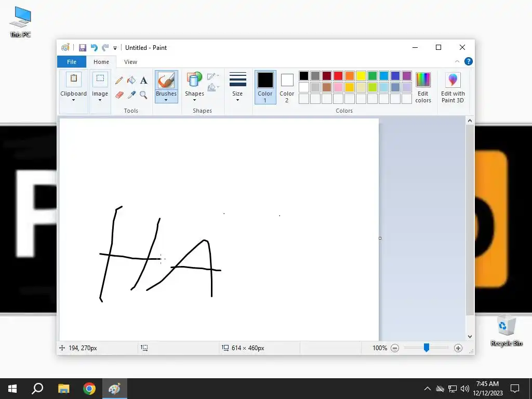Expand the Brushes dropdown arrow
Image resolution: width=532 pixels, height=399 pixels.
[x=166, y=100]
